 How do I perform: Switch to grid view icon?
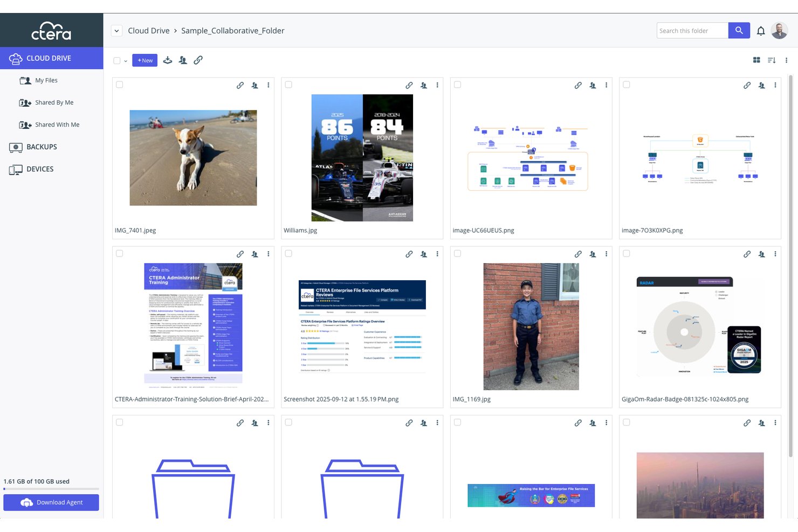point(756,60)
